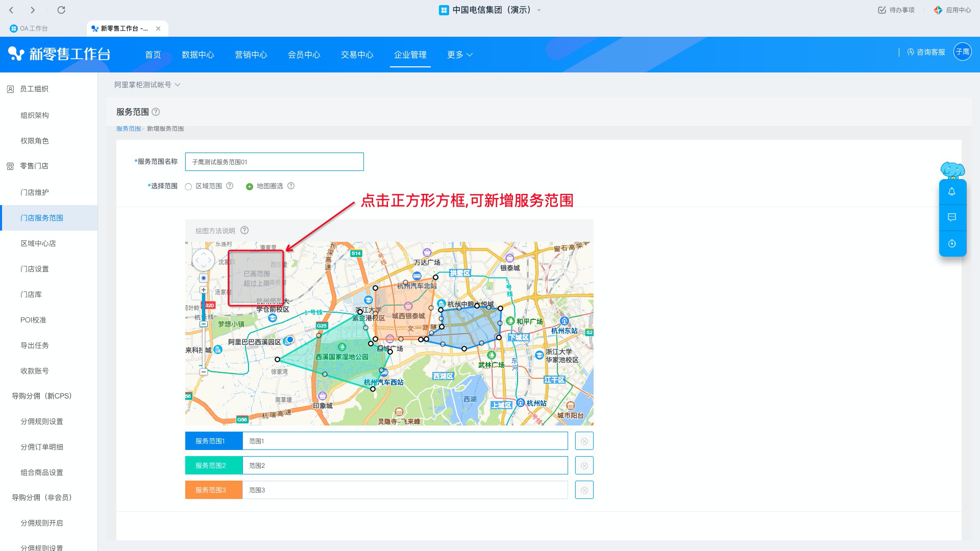Open the 应用中心 app center
The height and width of the screenshot is (551, 980).
(x=952, y=10)
